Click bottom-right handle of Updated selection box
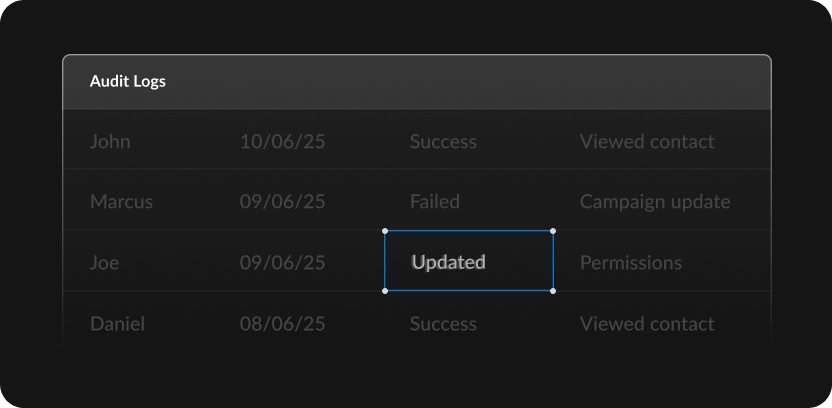This screenshot has width=832, height=408. coord(553,291)
